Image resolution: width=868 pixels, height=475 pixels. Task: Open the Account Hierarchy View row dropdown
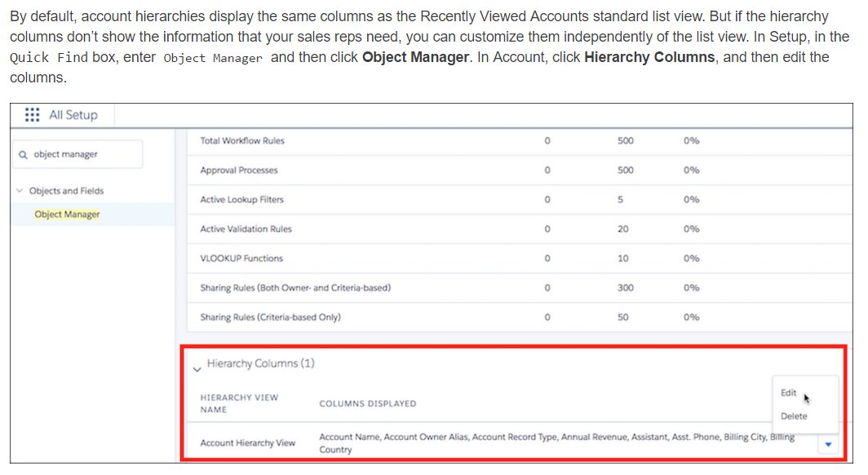coord(828,444)
